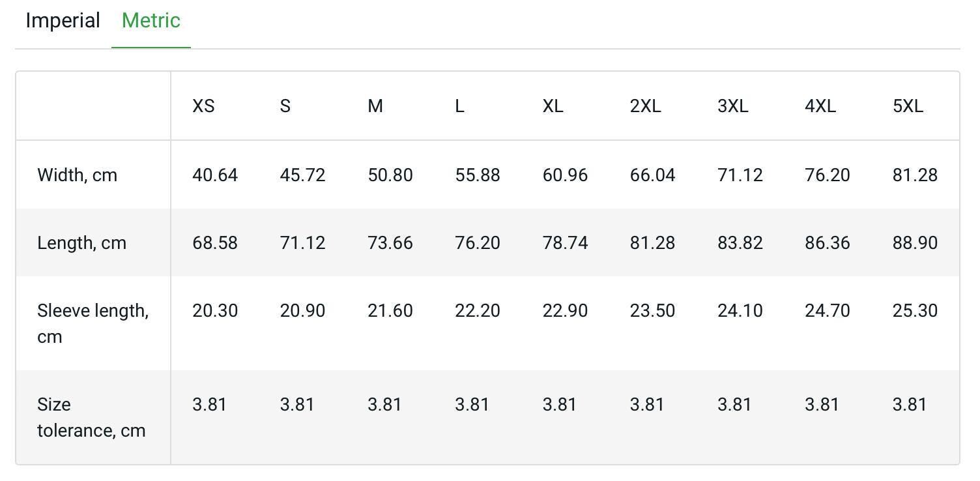Click the 5XL column header
Screen dimensions: 980x481
908,106
